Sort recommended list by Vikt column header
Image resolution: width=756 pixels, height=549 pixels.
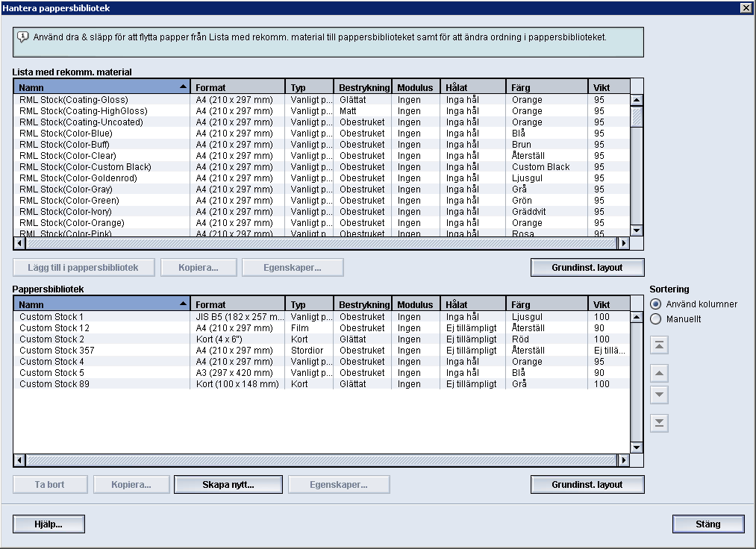click(x=609, y=87)
